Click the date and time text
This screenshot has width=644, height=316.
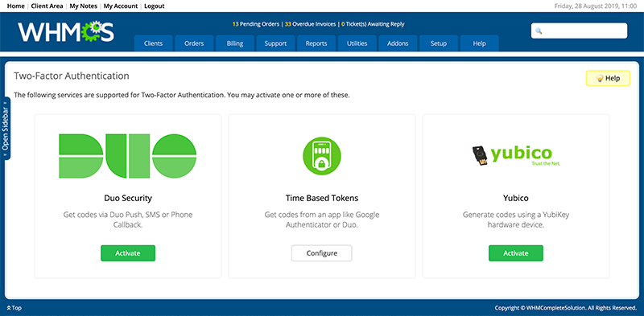click(x=596, y=6)
